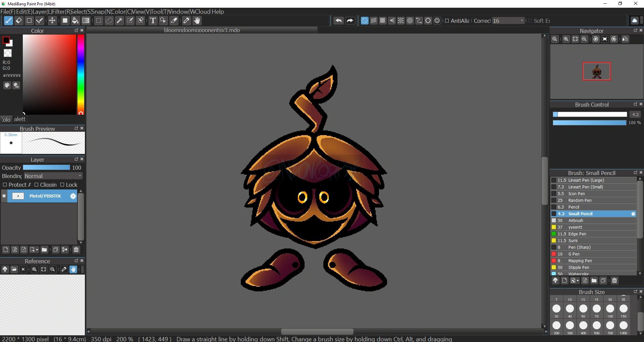Viewport: 644px width, 342px height.
Task: Open the Blending mode Normal dropdown
Action: tap(53, 176)
